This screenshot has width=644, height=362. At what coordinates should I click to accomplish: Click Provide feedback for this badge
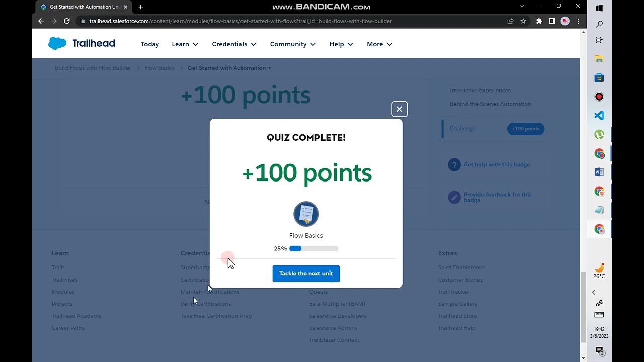click(498, 197)
